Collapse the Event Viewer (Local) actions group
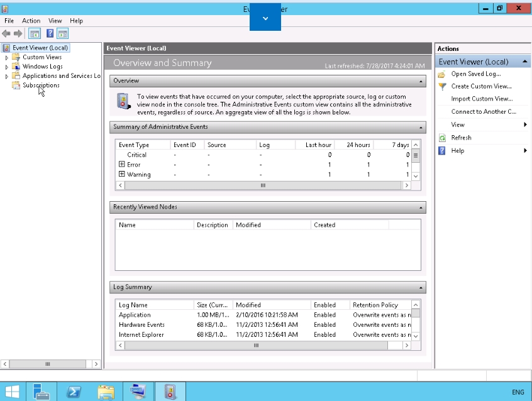 (x=525, y=62)
